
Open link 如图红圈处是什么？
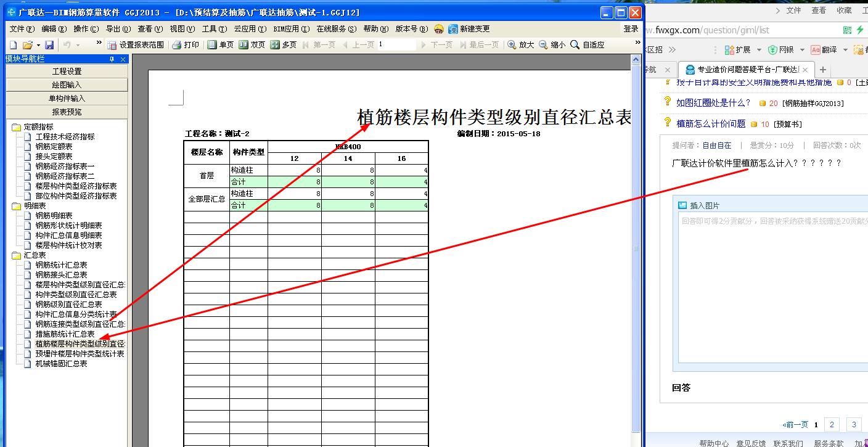pyautogui.click(x=713, y=103)
